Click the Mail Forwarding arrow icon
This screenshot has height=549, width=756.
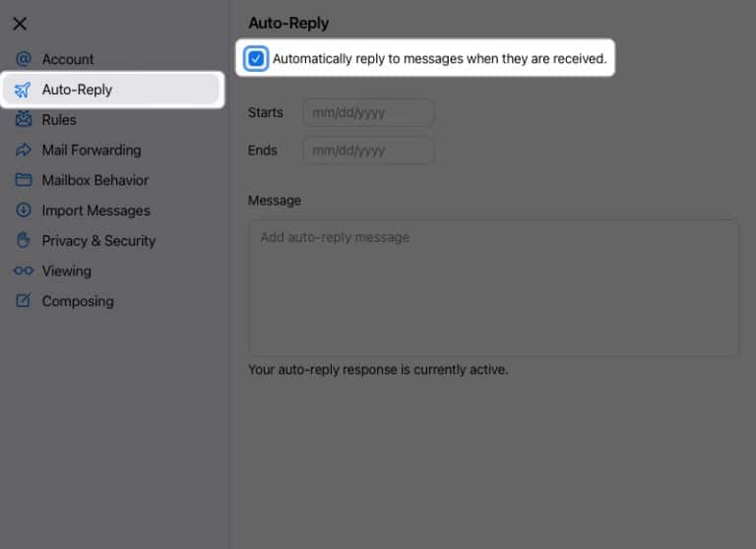(24, 150)
